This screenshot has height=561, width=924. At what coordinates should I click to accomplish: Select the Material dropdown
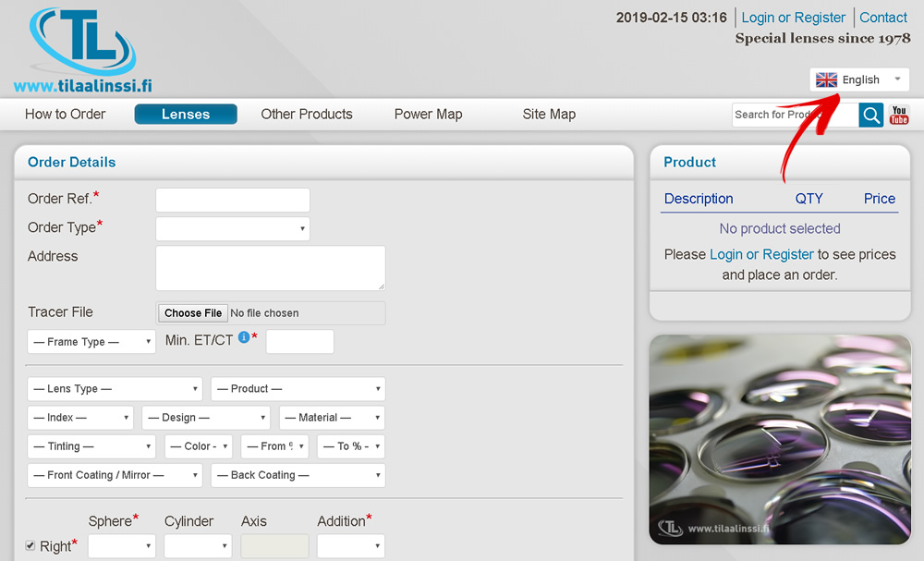coord(331,418)
